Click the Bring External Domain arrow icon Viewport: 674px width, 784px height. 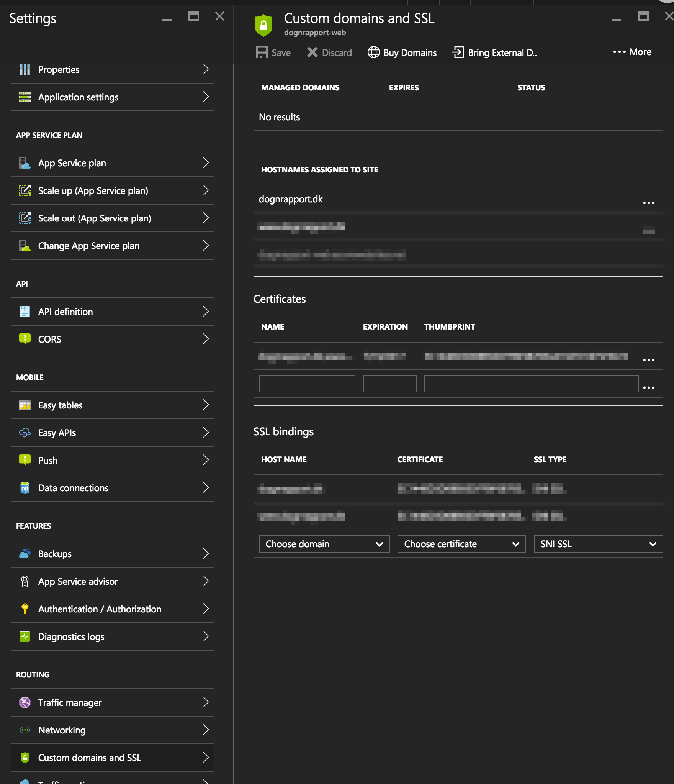click(x=458, y=52)
